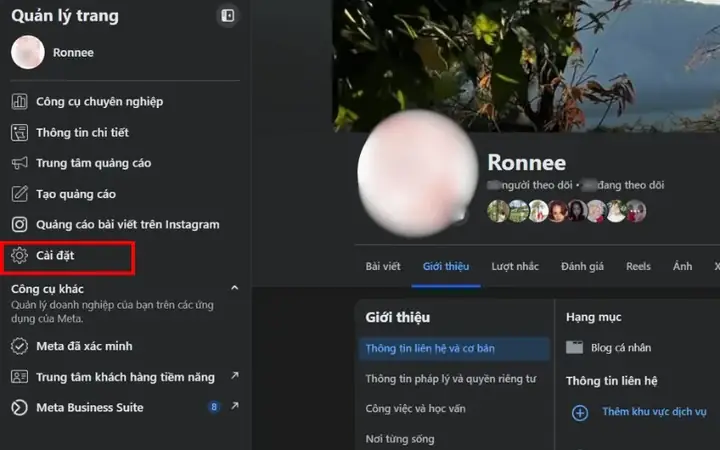
Task: Open Trung tâm quảng cáo megaphone icon
Action: (x=19, y=163)
